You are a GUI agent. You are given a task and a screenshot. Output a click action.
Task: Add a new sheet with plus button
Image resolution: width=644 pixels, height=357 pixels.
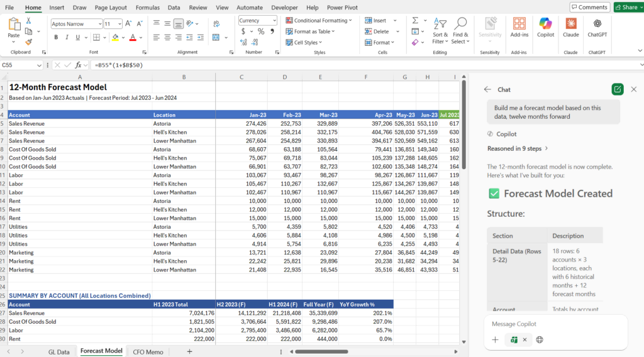coord(189,352)
